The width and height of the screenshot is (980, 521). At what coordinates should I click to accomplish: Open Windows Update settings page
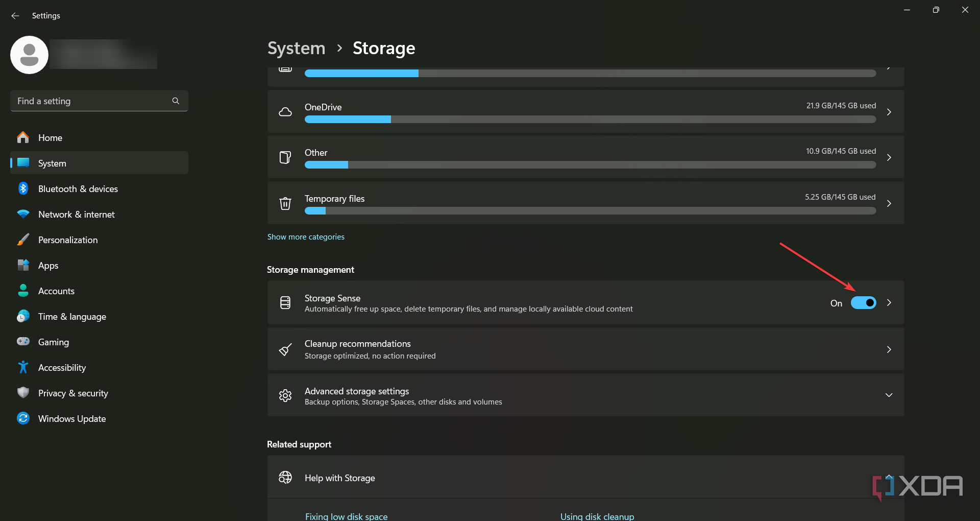tap(100, 418)
